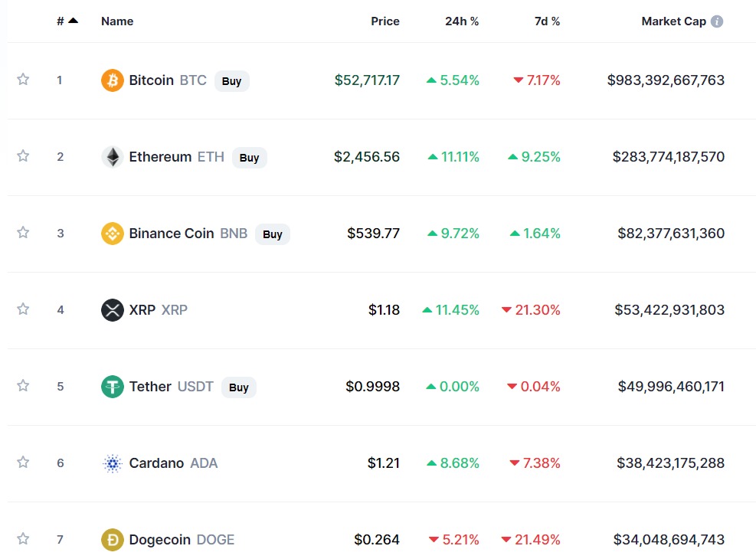Open the Market Cap info icon
Viewport: 756px width, 559px height.
coord(717,21)
